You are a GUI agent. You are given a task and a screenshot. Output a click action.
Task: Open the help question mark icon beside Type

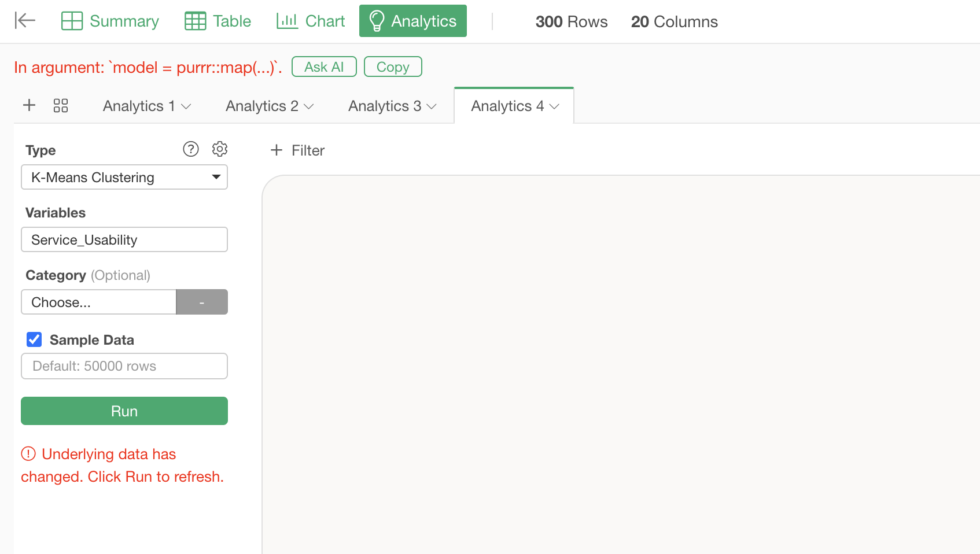coord(191,149)
